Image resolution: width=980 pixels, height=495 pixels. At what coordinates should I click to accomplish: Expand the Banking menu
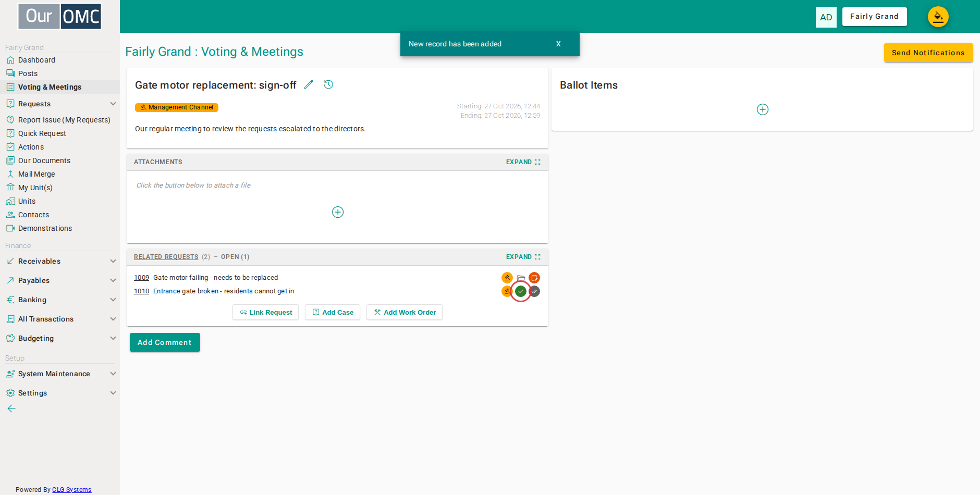pos(60,300)
